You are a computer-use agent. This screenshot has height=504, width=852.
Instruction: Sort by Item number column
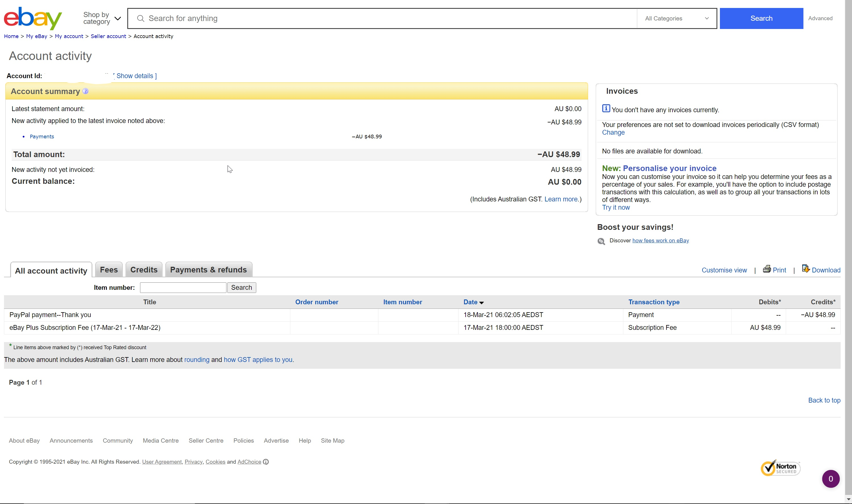pos(402,302)
